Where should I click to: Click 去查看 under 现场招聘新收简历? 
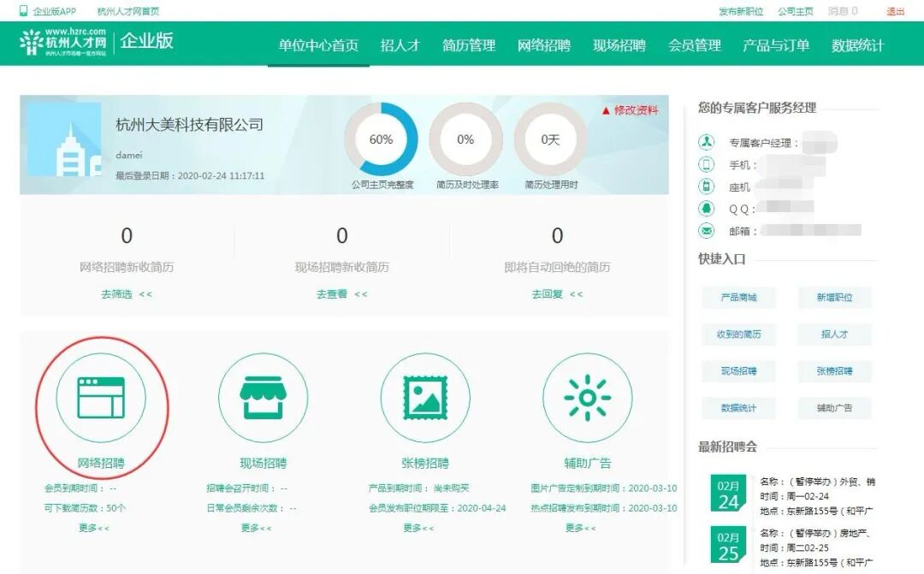click(x=341, y=294)
